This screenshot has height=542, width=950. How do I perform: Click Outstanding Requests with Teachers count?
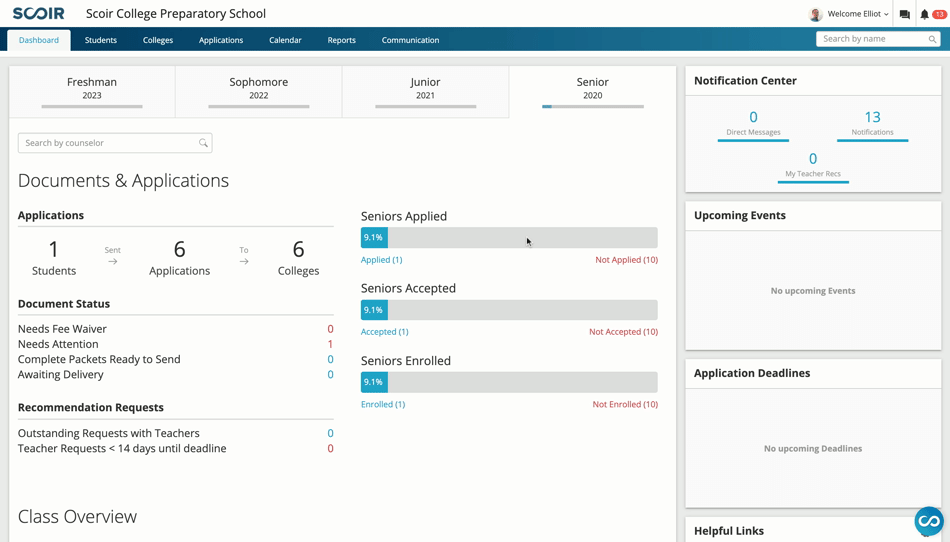click(330, 433)
